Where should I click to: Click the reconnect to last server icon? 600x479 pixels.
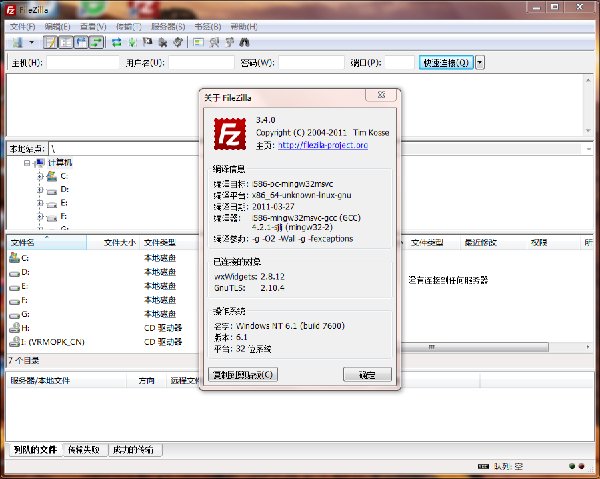[x=178, y=42]
